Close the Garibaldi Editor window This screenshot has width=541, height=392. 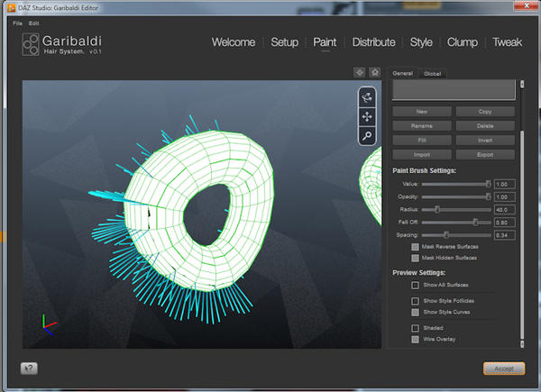pyautogui.click(x=527, y=5)
